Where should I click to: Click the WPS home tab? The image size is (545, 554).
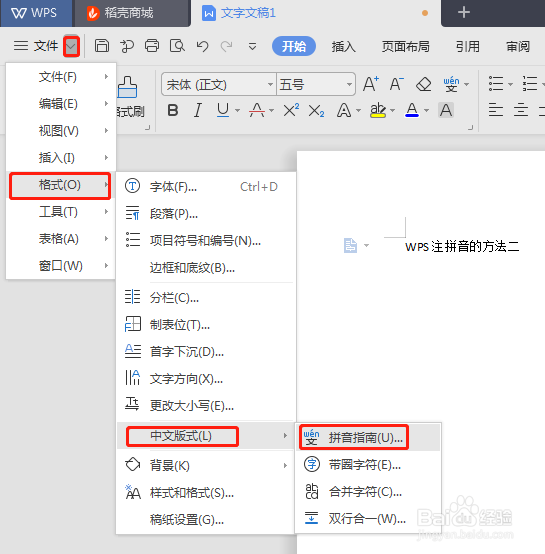pyautogui.click(x=36, y=13)
